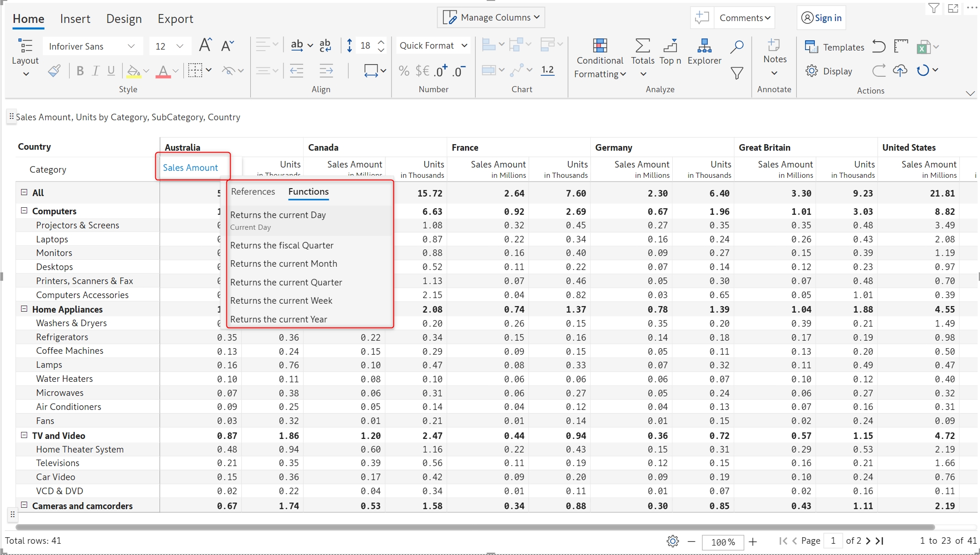980x555 pixels.
Task: Click the export to Excel icon
Action: point(923,47)
